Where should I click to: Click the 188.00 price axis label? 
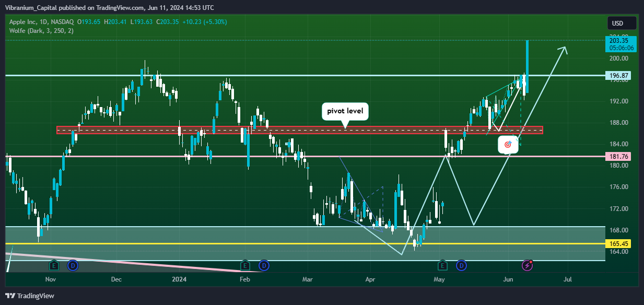tap(618, 123)
